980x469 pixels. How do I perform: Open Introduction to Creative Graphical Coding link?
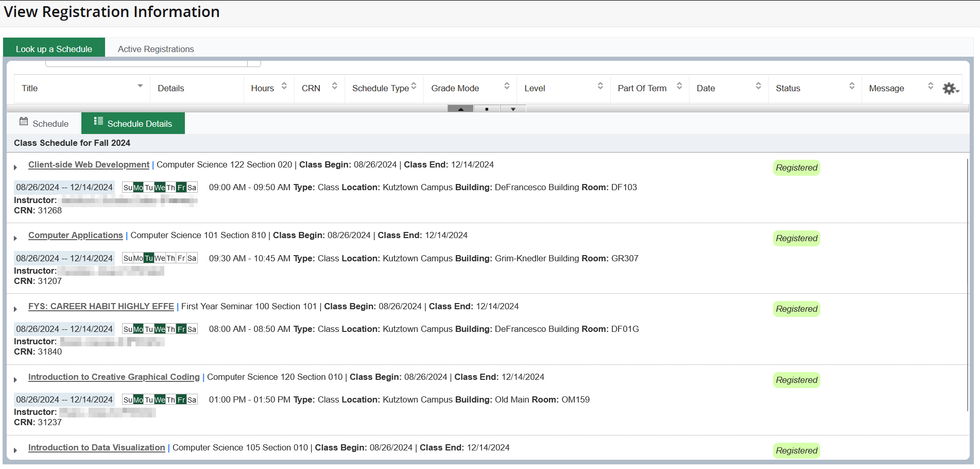click(114, 377)
